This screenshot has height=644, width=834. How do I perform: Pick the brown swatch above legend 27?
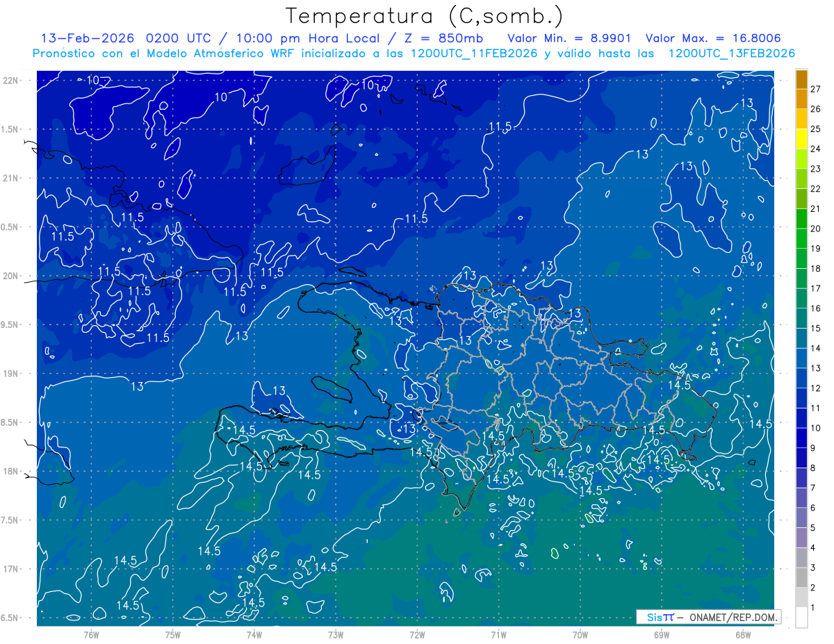pos(801,79)
